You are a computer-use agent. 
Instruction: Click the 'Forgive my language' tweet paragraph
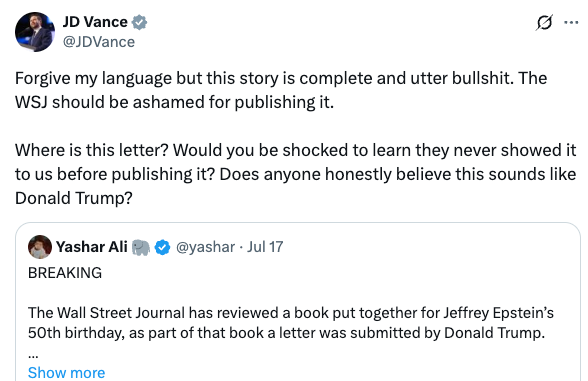coord(281,90)
